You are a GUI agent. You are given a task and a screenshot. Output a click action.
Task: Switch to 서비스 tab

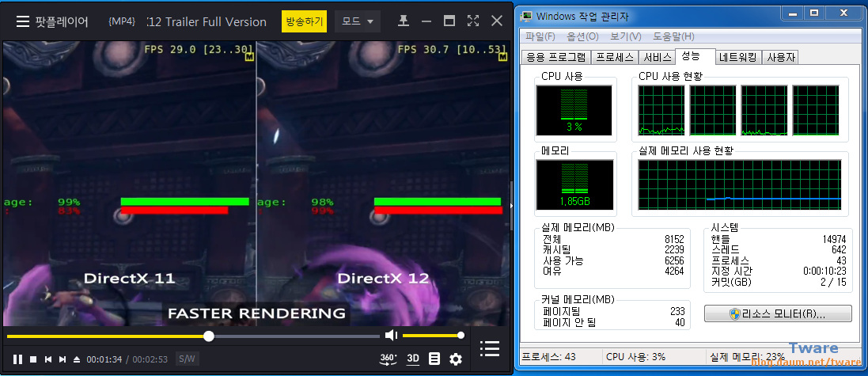click(x=657, y=57)
